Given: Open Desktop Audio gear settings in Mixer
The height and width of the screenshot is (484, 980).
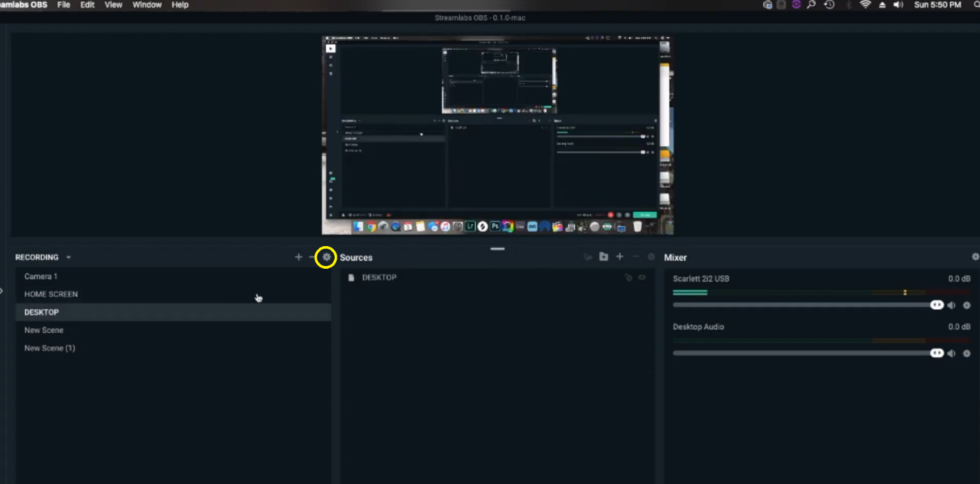Looking at the screenshot, I should coord(967,353).
